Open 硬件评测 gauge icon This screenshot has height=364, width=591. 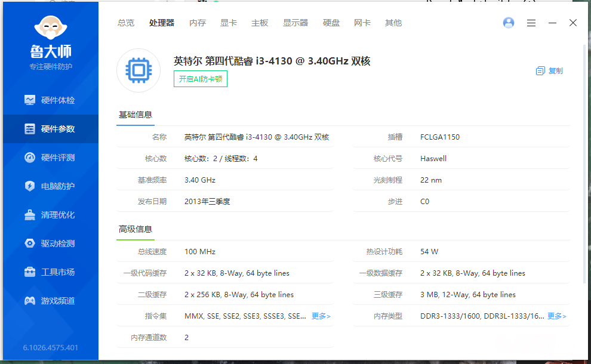pyautogui.click(x=30, y=158)
